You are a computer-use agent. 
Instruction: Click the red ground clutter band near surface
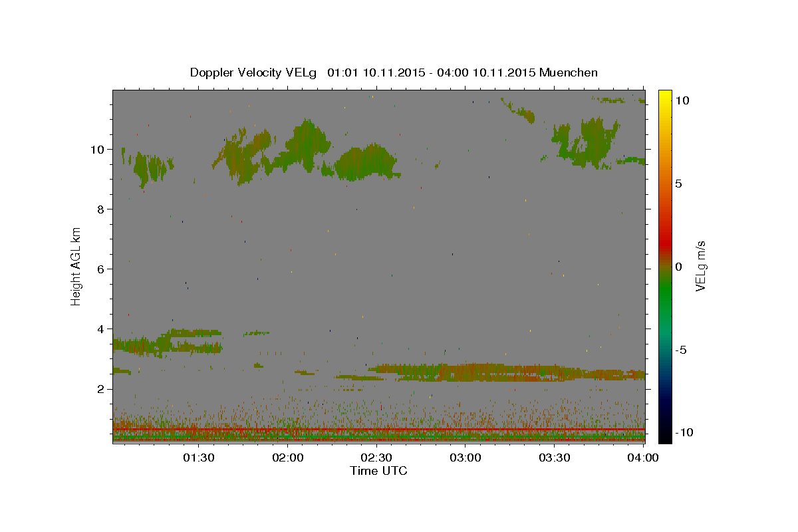coord(379,430)
